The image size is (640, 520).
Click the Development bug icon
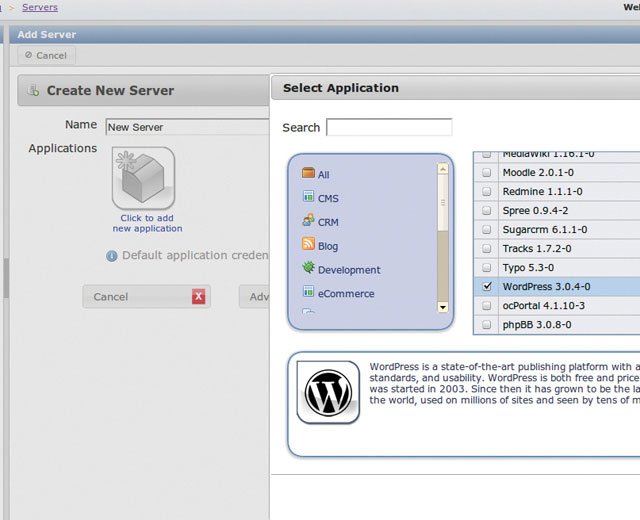tap(308, 267)
